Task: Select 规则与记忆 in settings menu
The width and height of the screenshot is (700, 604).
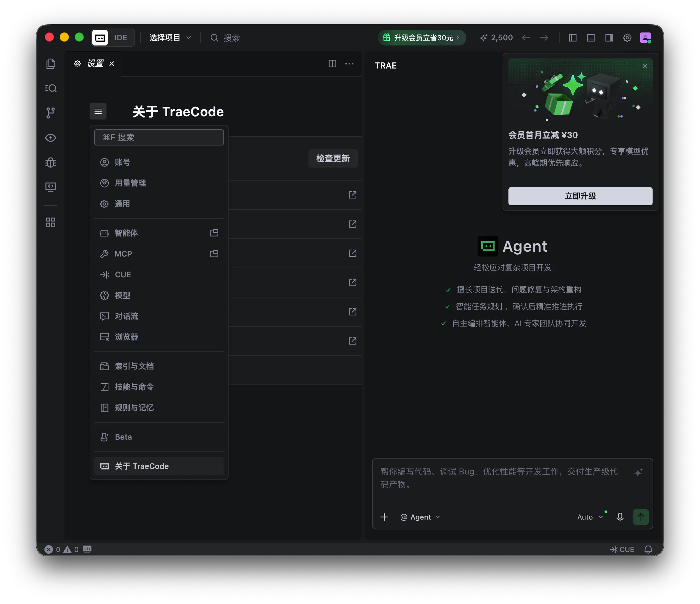Action: click(x=159, y=408)
